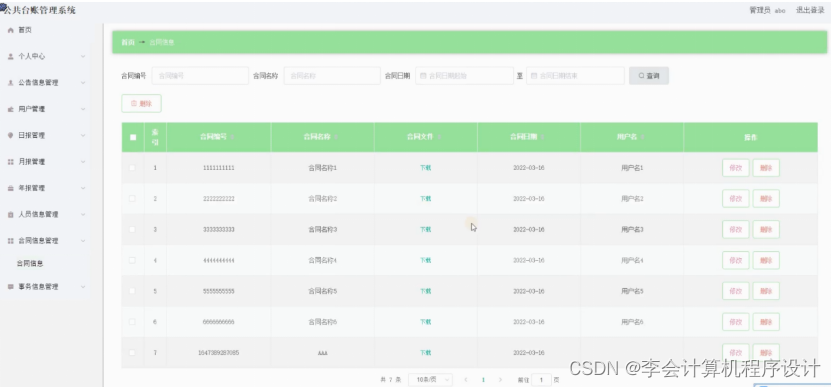This screenshot has height=387, width=836.
Task: Click the person icon beside 个人中心
Action: [x=10, y=57]
